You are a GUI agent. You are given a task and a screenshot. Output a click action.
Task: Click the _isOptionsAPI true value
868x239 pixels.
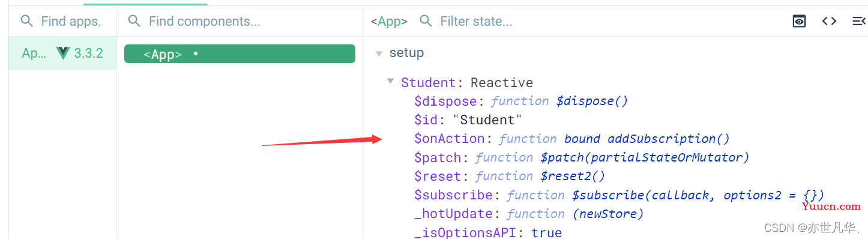[547, 232]
